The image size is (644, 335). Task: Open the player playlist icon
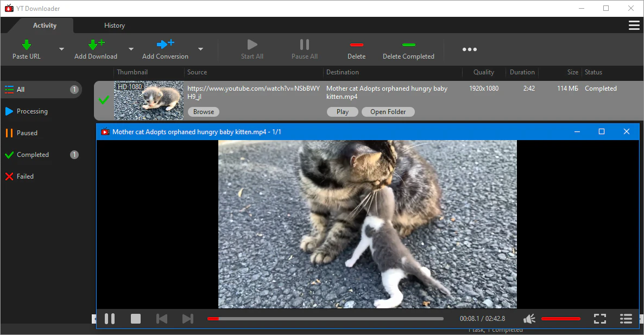626,319
